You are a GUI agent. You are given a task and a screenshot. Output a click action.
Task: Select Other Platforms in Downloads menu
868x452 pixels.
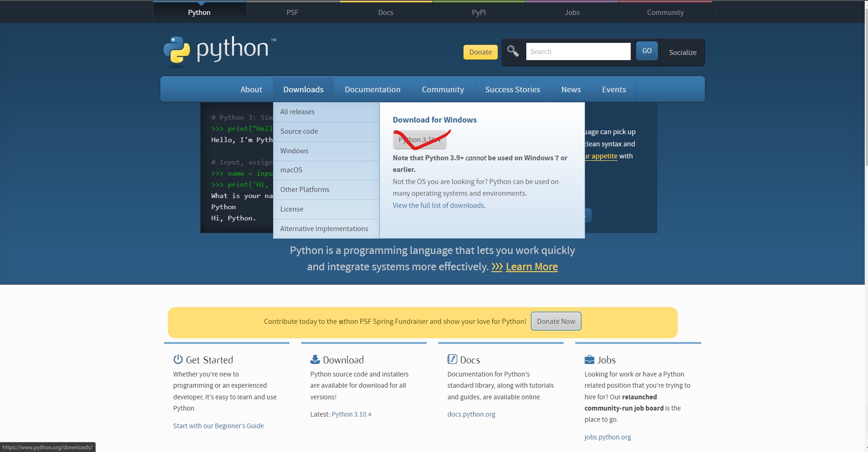[x=326, y=190]
